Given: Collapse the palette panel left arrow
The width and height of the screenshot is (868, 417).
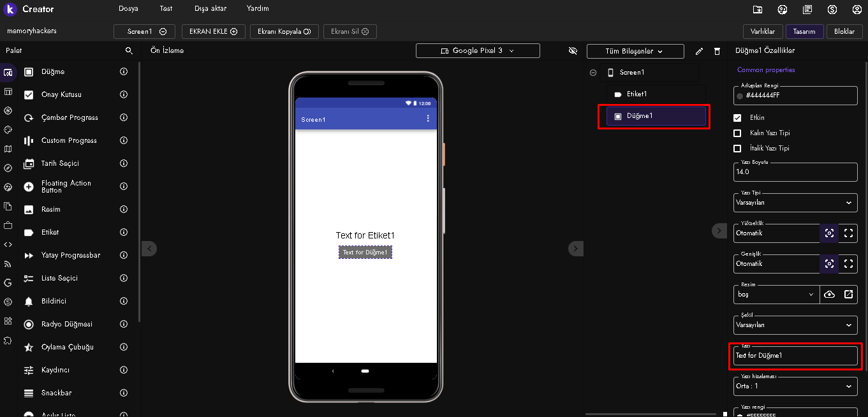Looking at the screenshot, I should (x=149, y=249).
